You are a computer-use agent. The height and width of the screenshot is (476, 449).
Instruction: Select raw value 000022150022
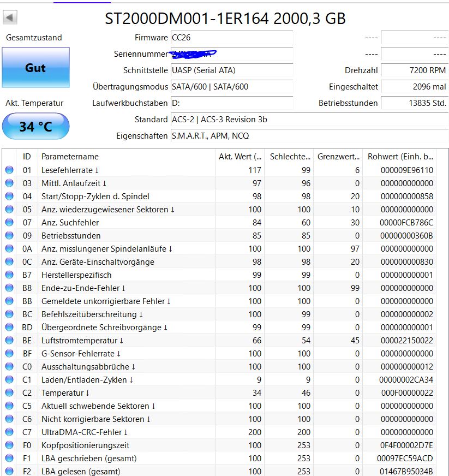coord(407,340)
